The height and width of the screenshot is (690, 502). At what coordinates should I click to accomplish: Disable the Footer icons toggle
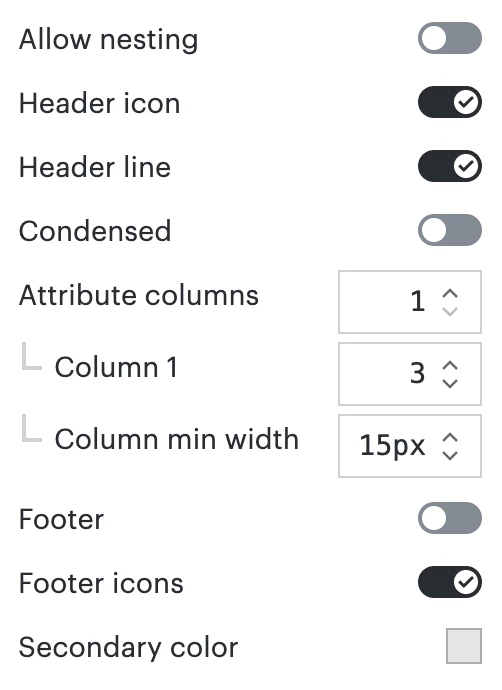coord(450,582)
